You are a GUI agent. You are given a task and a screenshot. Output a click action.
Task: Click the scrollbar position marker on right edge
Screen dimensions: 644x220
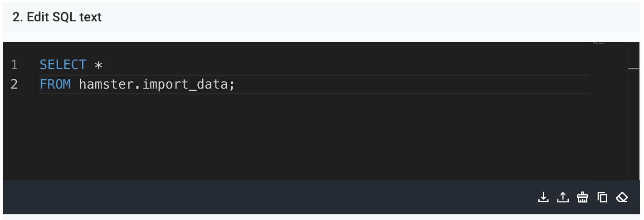[x=633, y=68]
